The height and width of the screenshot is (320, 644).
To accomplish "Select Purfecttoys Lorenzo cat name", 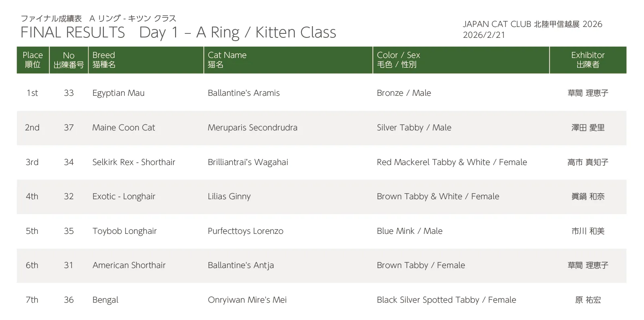I will [x=246, y=231].
